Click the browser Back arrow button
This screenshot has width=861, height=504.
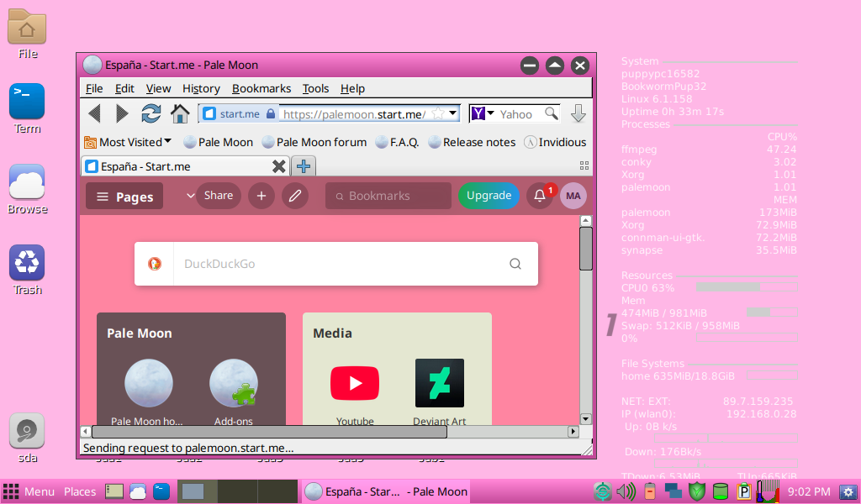94,113
